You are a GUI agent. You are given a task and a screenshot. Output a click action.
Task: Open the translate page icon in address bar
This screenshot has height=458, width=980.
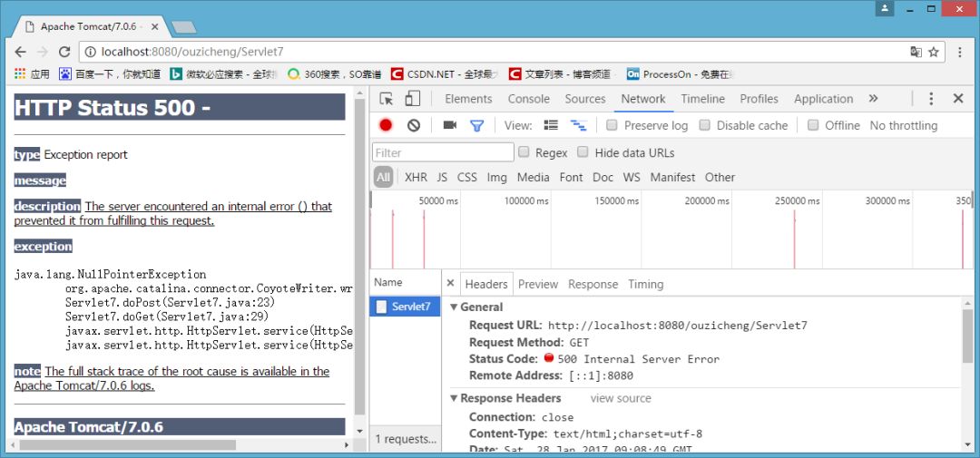pyautogui.click(x=916, y=52)
